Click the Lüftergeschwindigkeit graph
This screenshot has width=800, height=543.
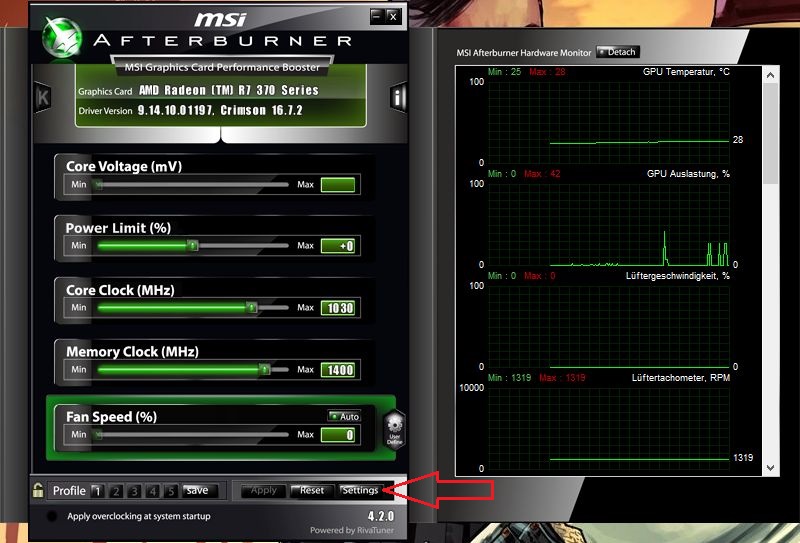(609, 327)
